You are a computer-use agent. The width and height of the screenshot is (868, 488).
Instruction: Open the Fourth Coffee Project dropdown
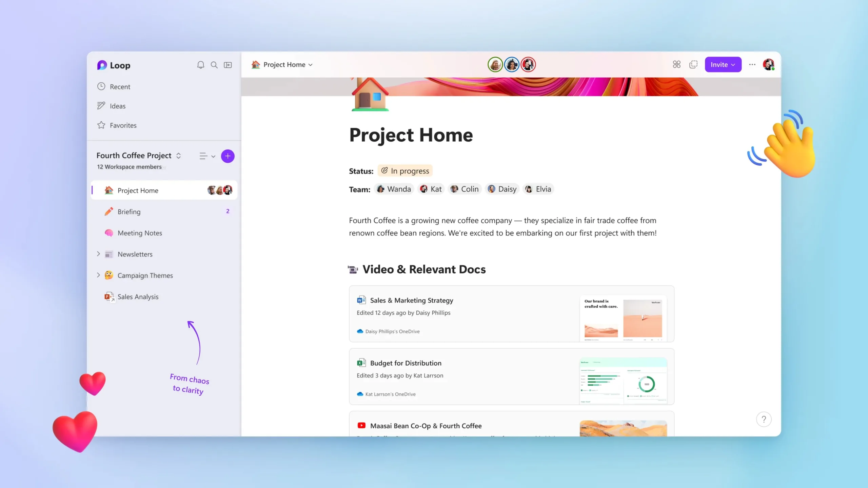pos(178,156)
